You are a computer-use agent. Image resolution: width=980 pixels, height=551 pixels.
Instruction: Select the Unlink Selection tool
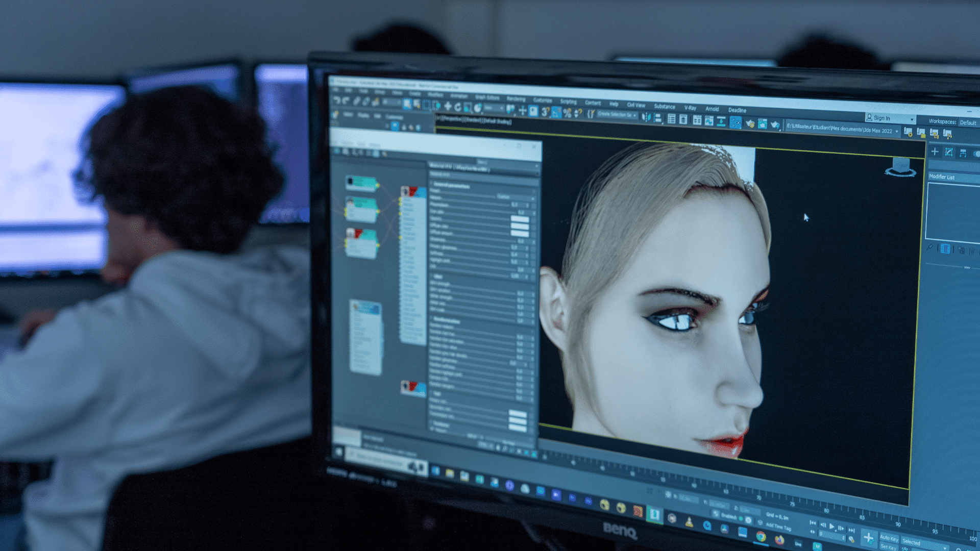point(366,102)
